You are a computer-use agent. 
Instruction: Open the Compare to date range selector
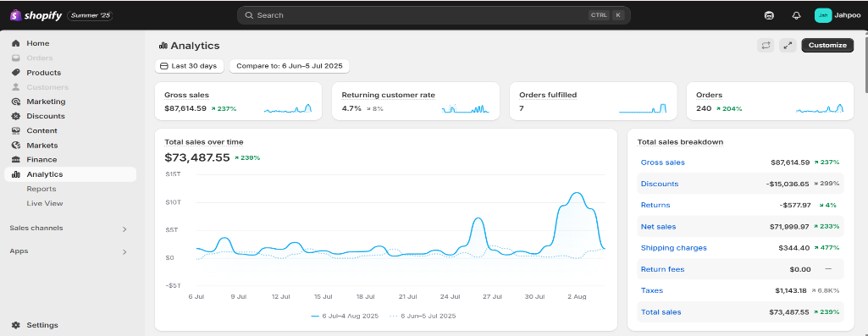pos(290,66)
